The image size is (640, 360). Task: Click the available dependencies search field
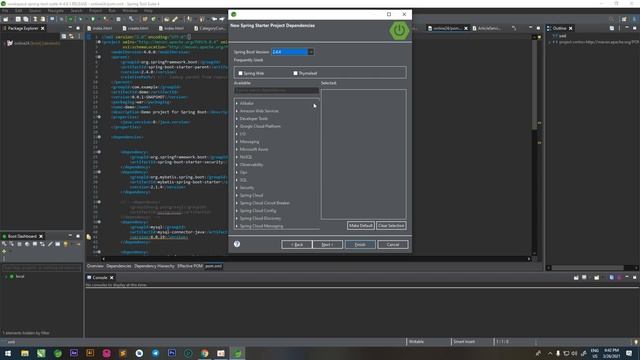(276, 90)
